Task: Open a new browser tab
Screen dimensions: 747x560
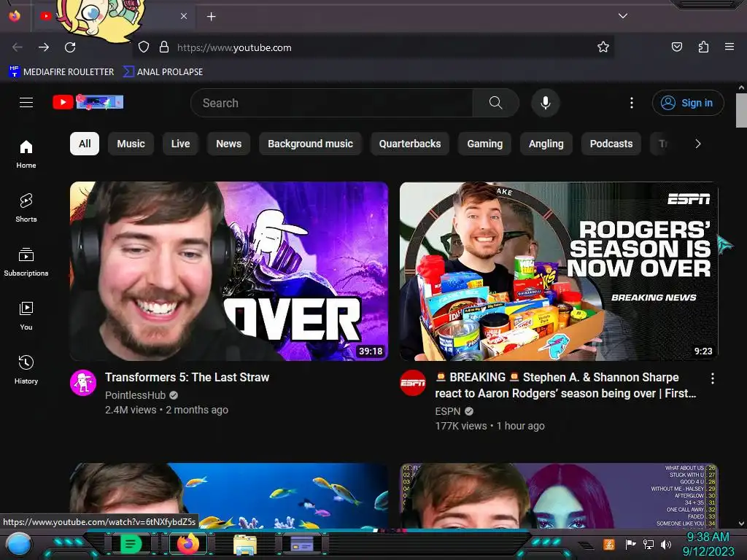Action: [212, 17]
